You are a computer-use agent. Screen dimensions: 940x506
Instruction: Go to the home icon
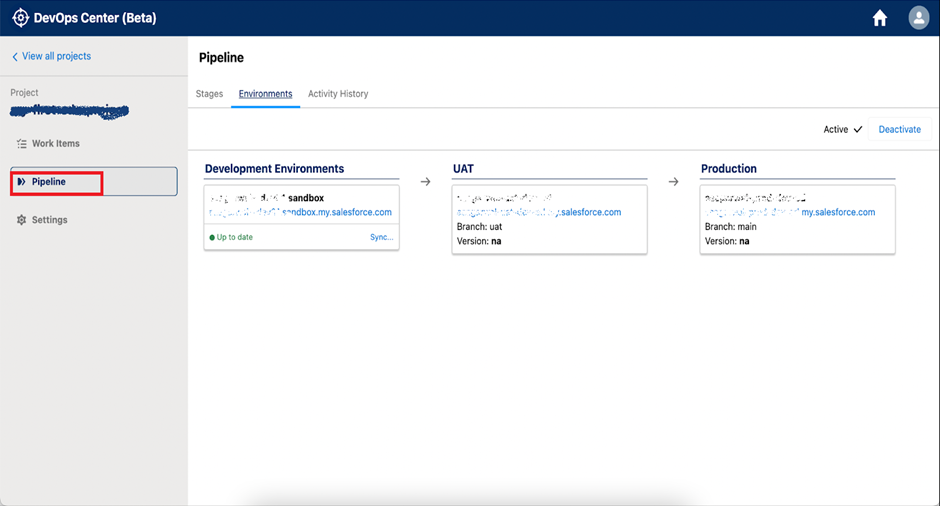click(x=879, y=18)
